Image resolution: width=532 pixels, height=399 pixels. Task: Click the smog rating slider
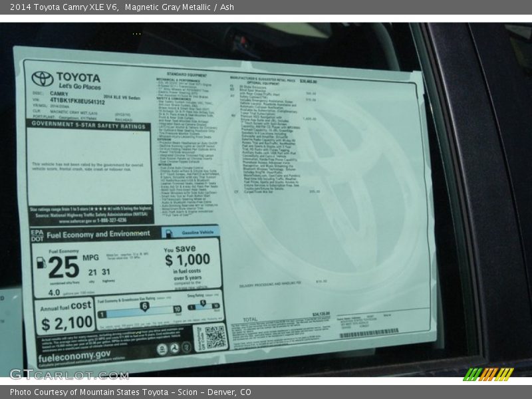click(203, 305)
